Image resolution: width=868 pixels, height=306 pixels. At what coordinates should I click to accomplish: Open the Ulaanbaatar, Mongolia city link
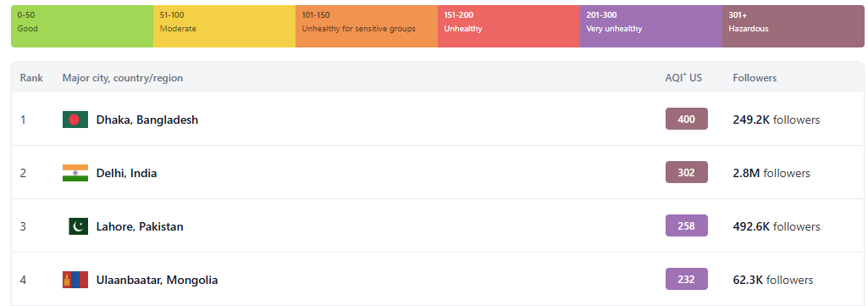pos(158,280)
